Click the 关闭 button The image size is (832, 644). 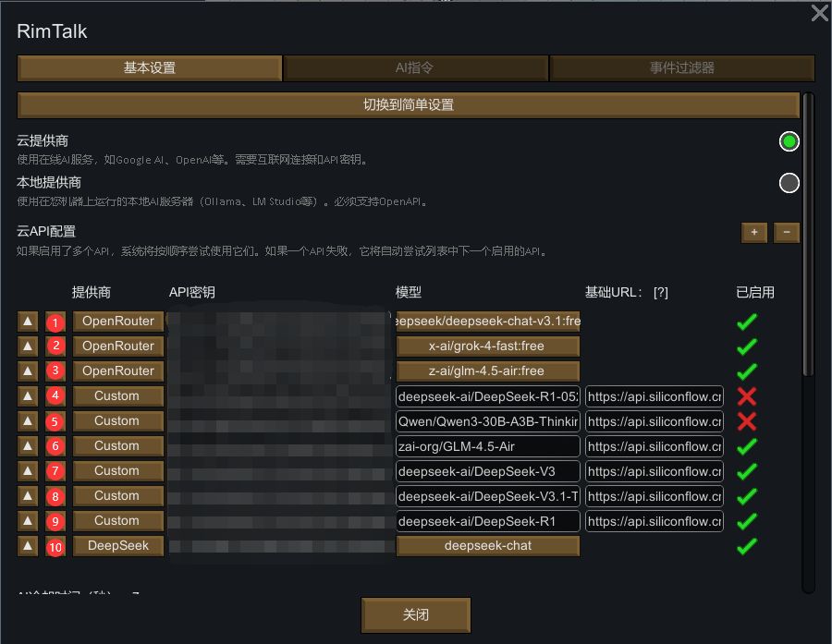[415, 615]
